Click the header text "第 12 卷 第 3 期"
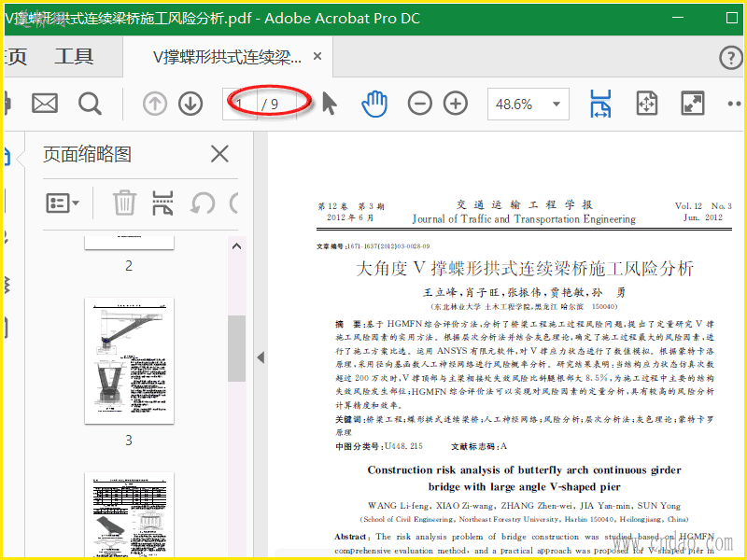The image size is (747, 560). [x=351, y=206]
